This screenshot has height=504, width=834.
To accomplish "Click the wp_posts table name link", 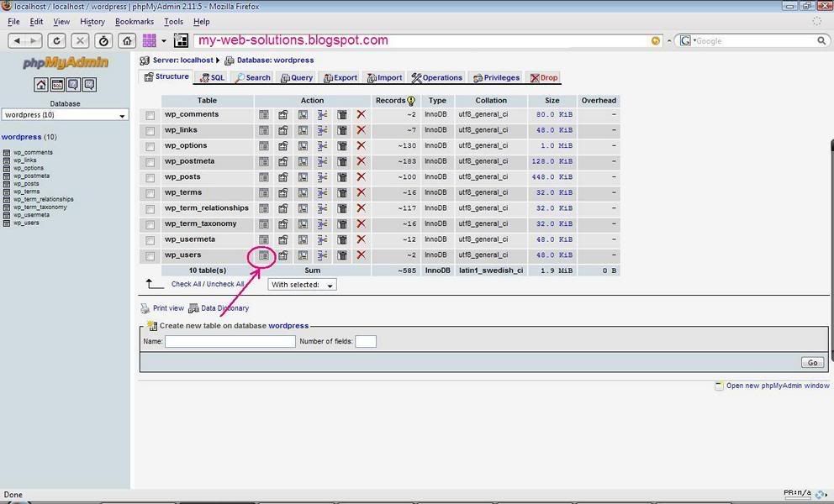I will [182, 177].
